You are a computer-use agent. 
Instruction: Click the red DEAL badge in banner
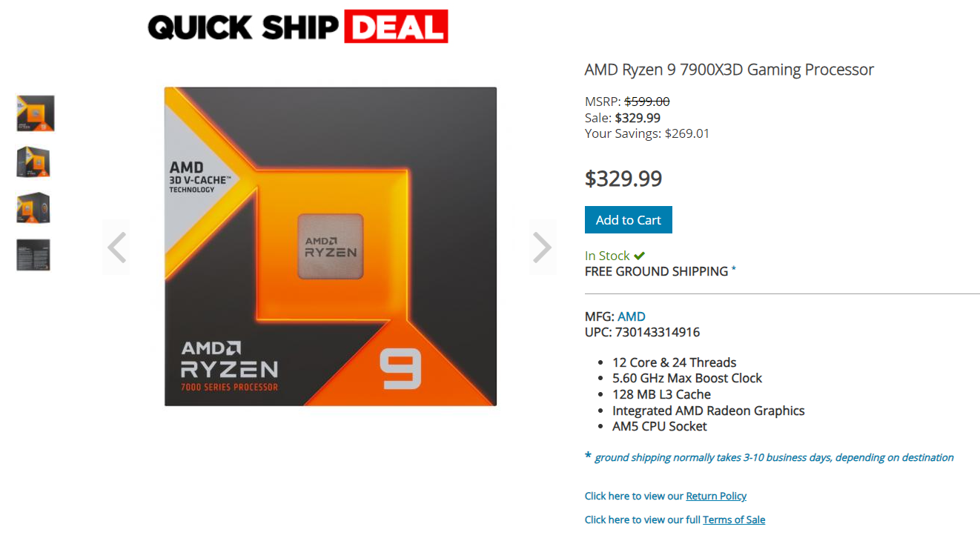click(x=396, y=27)
